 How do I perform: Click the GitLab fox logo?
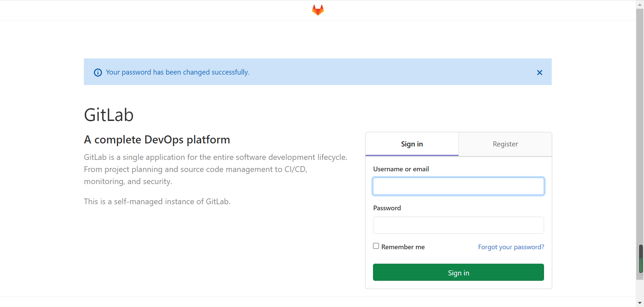pyautogui.click(x=318, y=10)
